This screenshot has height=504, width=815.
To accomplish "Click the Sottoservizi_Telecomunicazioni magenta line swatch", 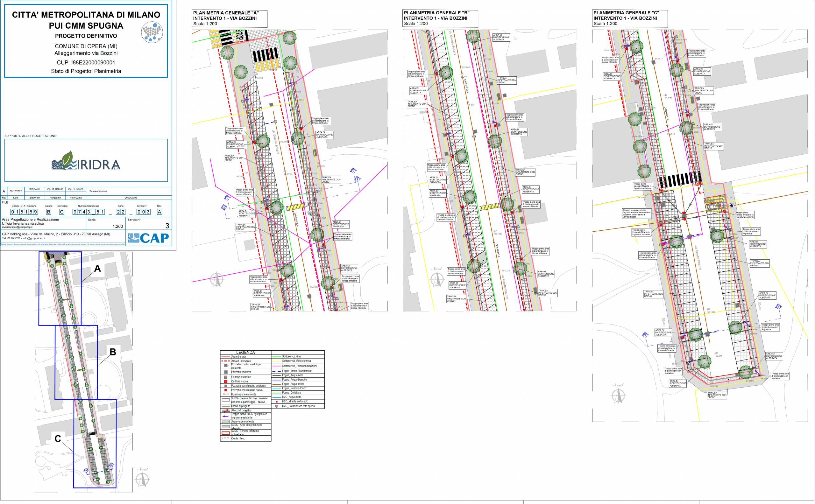I will pos(276,366).
